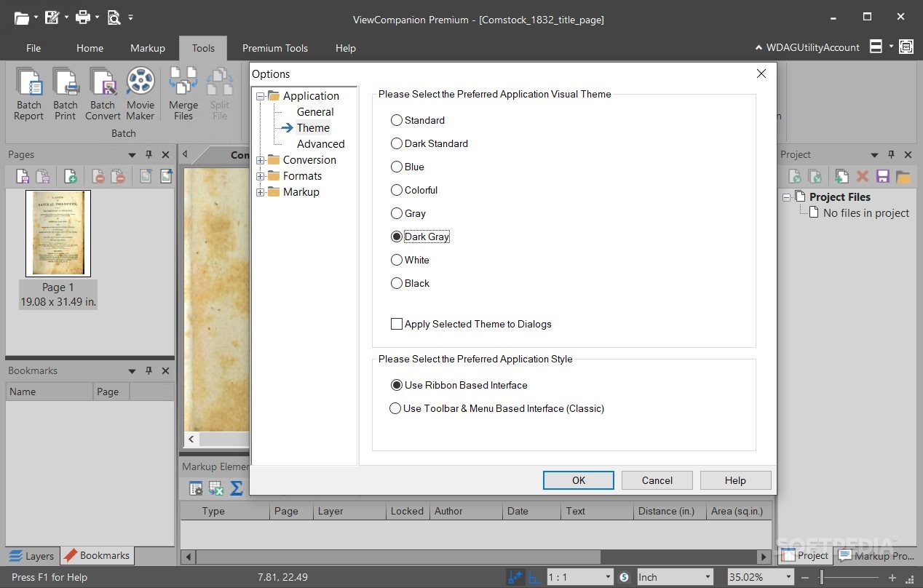Launch the Batch Convert tool
Screen dimensions: 923x588
coord(103,95)
